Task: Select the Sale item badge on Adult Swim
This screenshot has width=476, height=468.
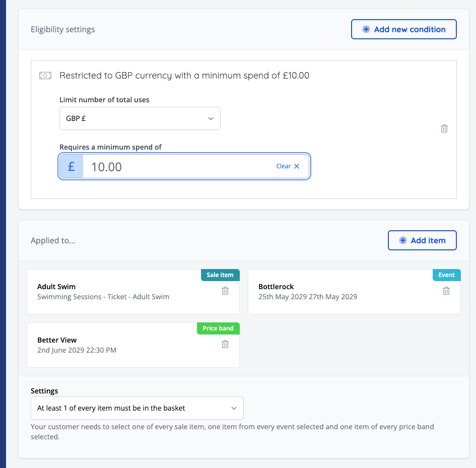Action: pos(220,275)
